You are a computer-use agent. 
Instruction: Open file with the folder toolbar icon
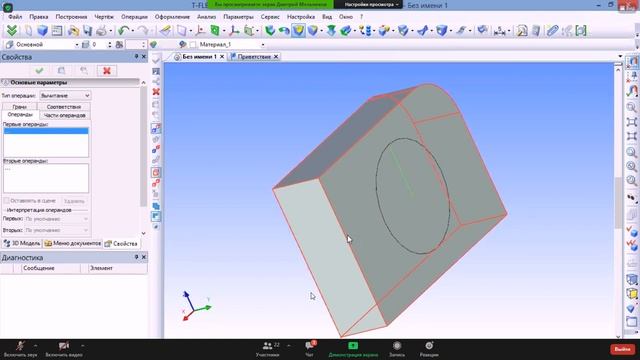[x=73, y=31]
